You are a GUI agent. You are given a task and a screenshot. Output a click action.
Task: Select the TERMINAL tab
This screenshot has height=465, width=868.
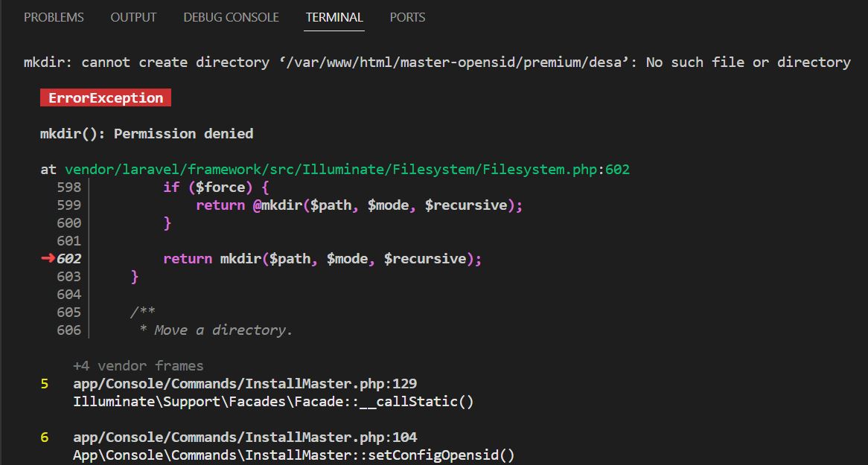click(334, 17)
